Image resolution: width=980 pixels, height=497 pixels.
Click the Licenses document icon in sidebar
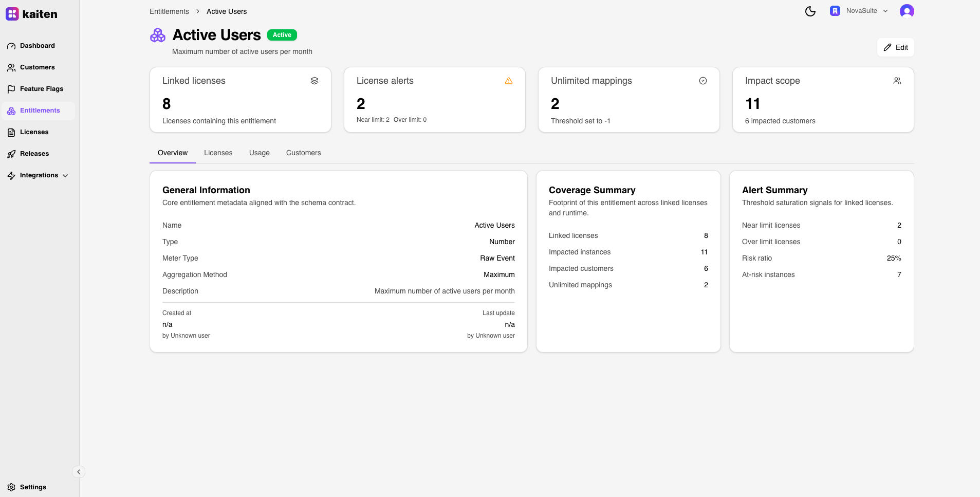pos(11,132)
